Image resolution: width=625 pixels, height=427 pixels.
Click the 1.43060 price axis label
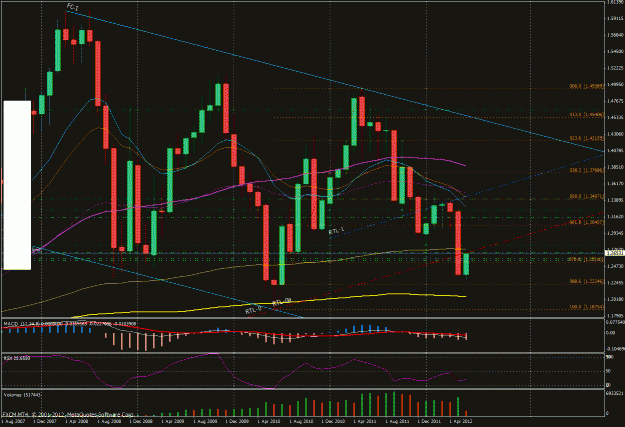coord(615,134)
